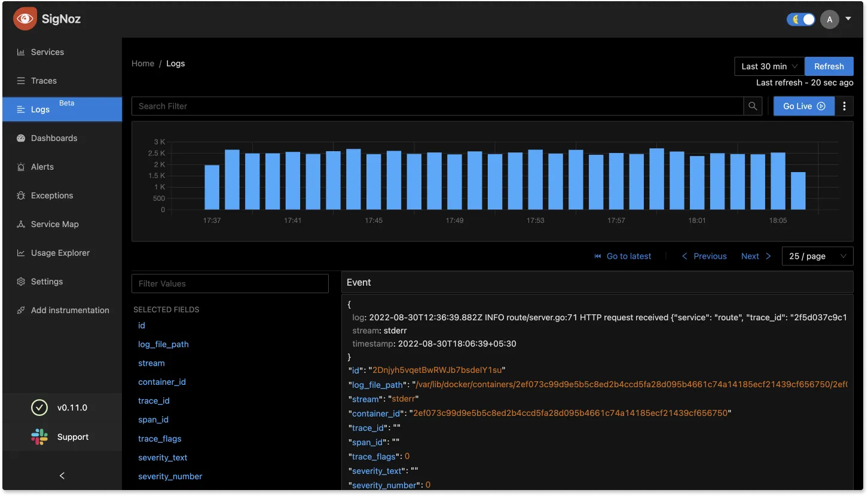Click the user avatar A
The width and height of the screenshot is (868, 496).
[829, 19]
